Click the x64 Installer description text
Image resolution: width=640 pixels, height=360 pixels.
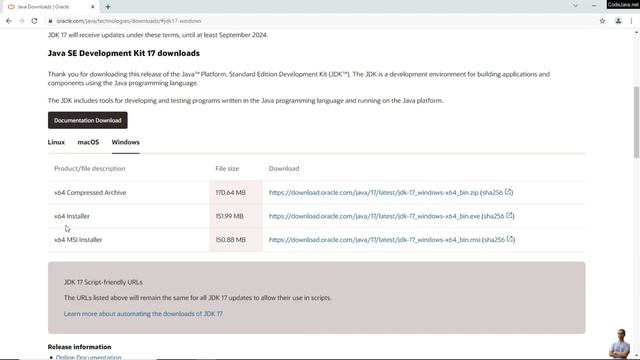click(72, 216)
